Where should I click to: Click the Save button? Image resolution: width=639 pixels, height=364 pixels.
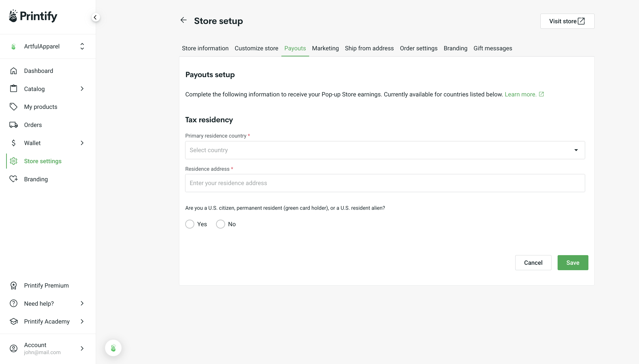pyautogui.click(x=572, y=262)
